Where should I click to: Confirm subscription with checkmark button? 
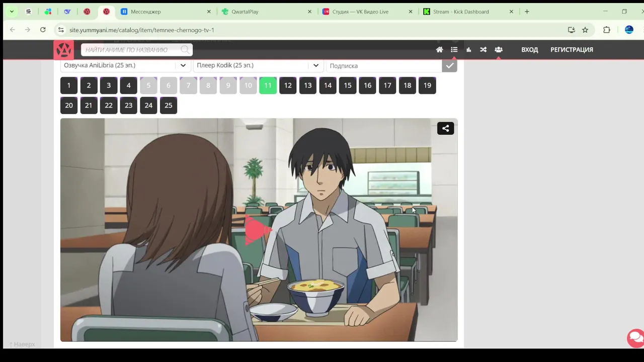pyautogui.click(x=449, y=66)
